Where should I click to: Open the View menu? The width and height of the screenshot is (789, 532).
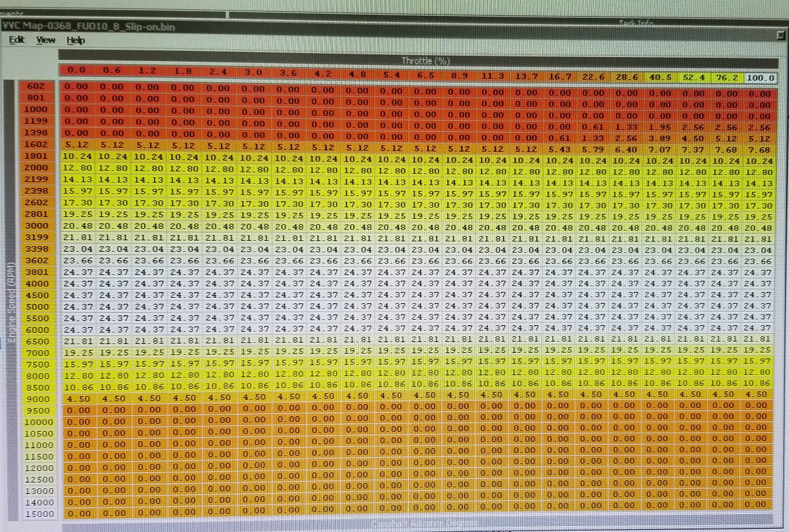pos(45,40)
